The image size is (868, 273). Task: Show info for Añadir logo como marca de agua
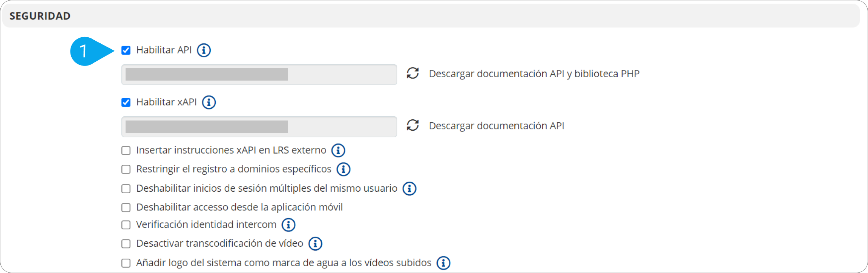pyautogui.click(x=443, y=263)
